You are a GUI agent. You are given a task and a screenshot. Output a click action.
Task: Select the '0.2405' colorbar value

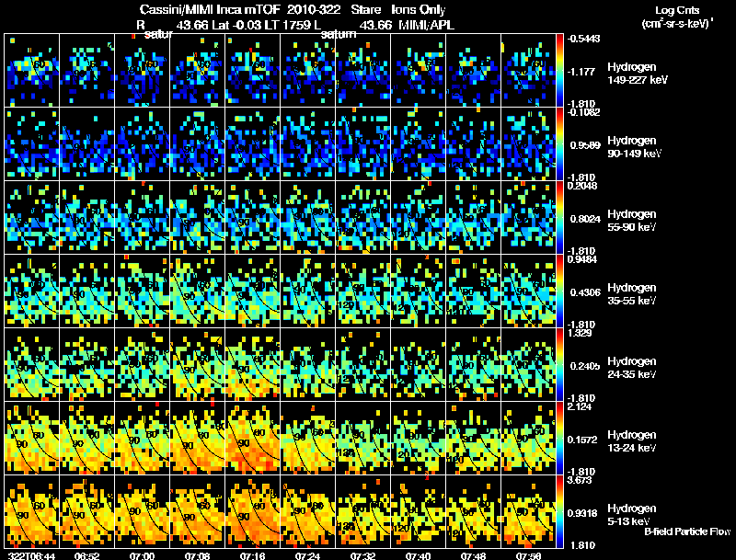585,366
